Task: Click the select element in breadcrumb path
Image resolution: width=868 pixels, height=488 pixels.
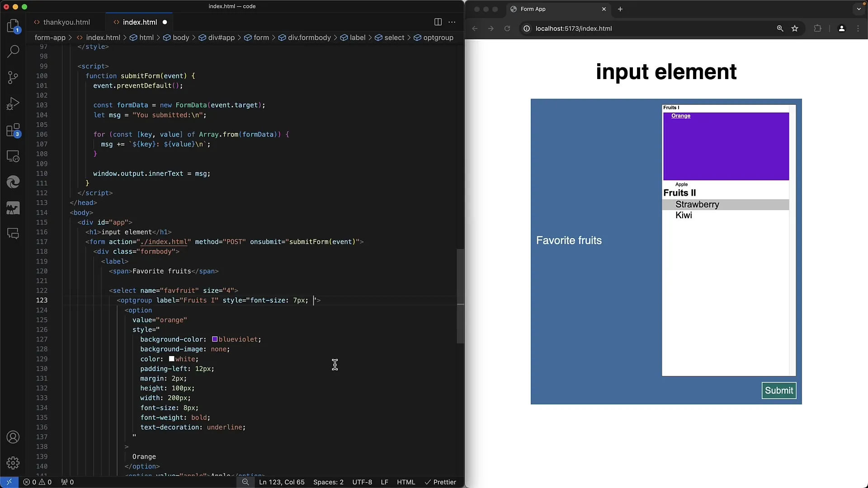Action: (394, 37)
